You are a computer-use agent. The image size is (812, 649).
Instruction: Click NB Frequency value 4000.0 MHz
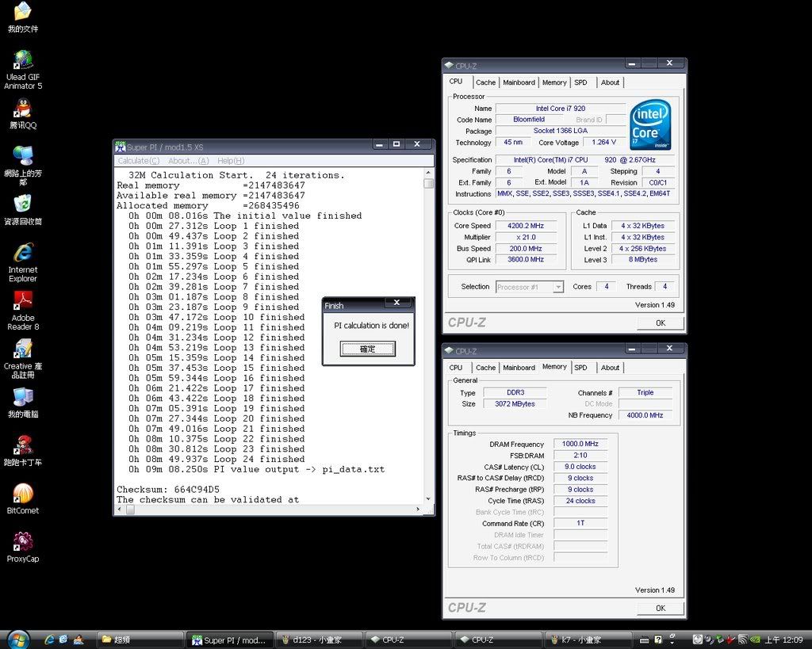[x=645, y=415]
